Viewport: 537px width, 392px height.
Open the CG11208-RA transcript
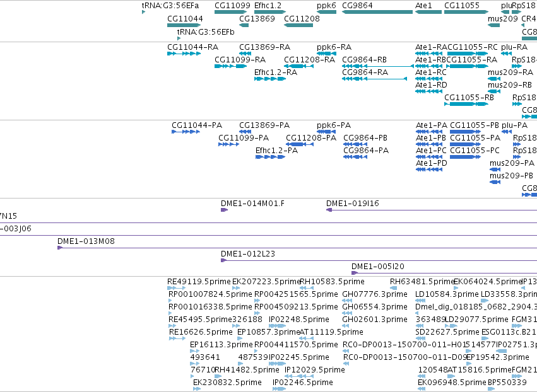coord(298,66)
